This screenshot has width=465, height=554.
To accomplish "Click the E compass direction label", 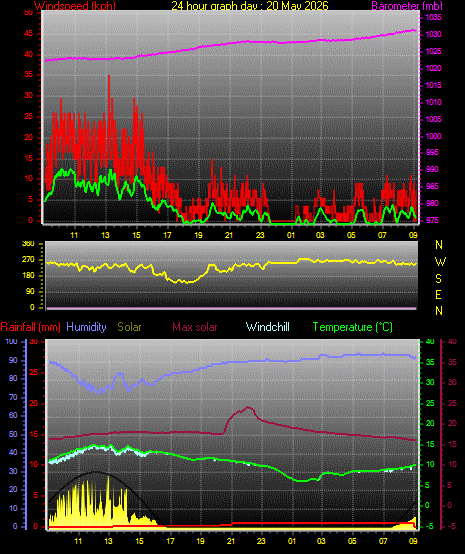I will pos(438,295).
